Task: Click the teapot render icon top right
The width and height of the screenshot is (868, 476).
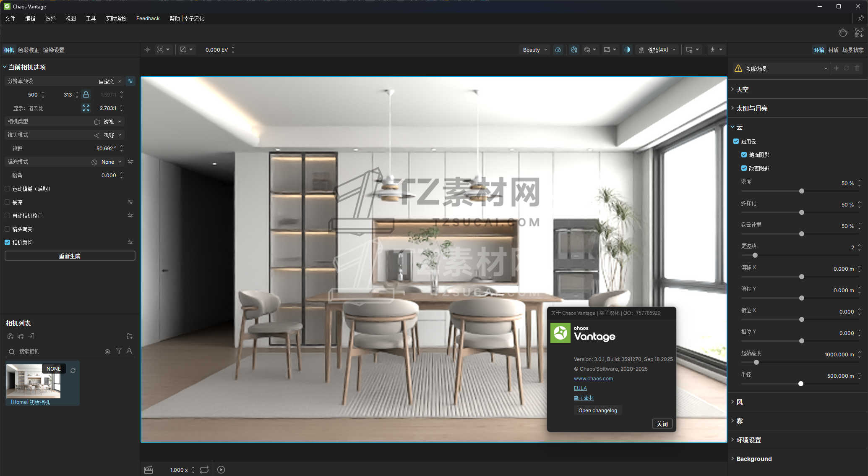Action: [843, 33]
